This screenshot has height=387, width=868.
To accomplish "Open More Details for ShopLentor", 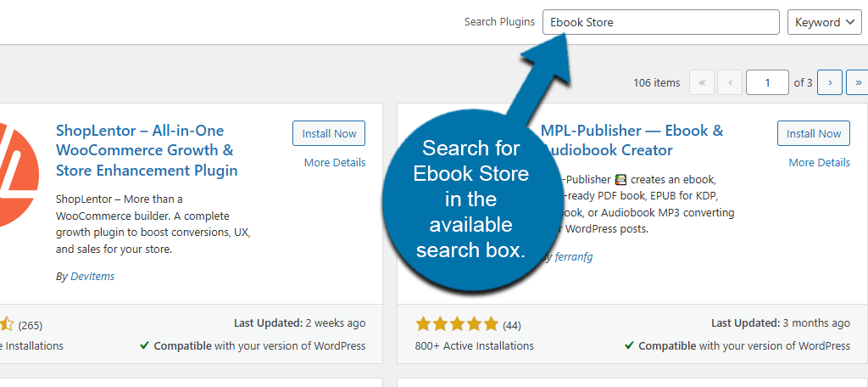I will [x=335, y=162].
